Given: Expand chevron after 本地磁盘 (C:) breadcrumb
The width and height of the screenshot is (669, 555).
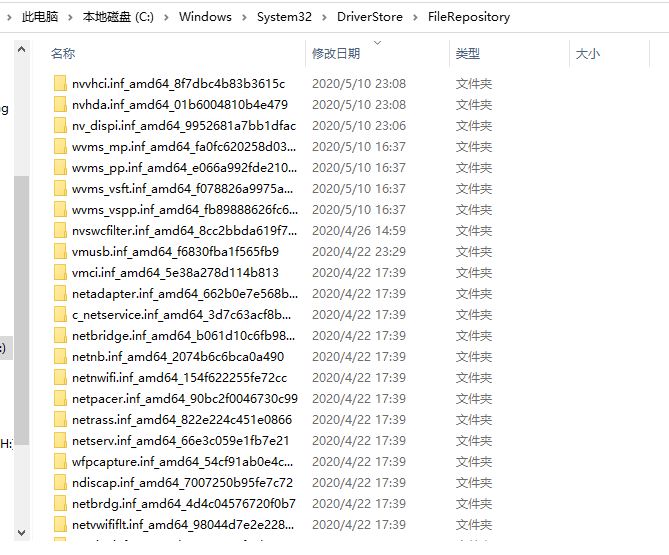Looking at the screenshot, I should (x=166, y=17).
